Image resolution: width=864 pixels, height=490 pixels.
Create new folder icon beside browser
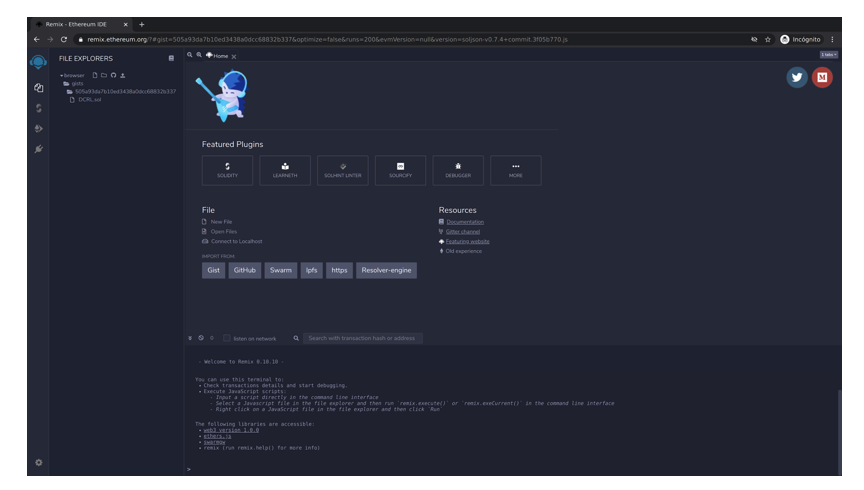click(x=104, y=75)
